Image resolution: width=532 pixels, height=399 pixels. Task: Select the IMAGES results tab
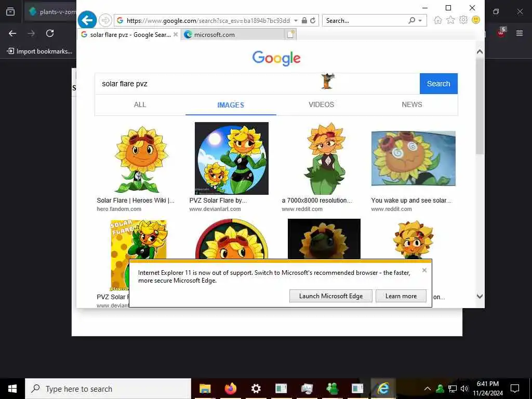tap(231, 105)
